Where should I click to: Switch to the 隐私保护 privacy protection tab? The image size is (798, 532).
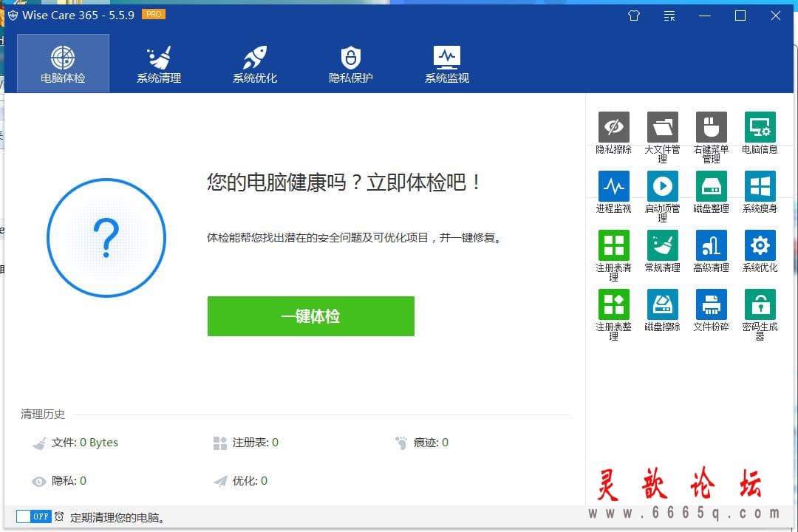tap(351, 64)
